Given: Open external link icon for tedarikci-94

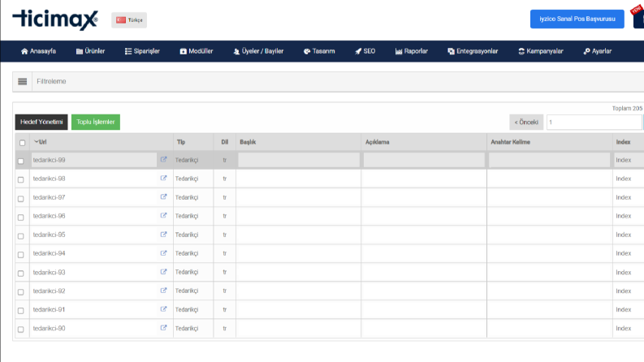Looking at the screenshot, I should tap(163, 253).
